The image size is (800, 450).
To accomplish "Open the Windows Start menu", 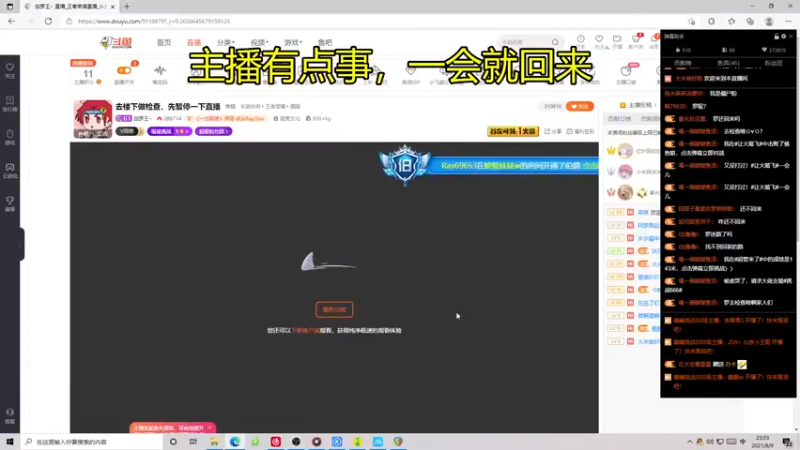I will (x=10, y=442).
